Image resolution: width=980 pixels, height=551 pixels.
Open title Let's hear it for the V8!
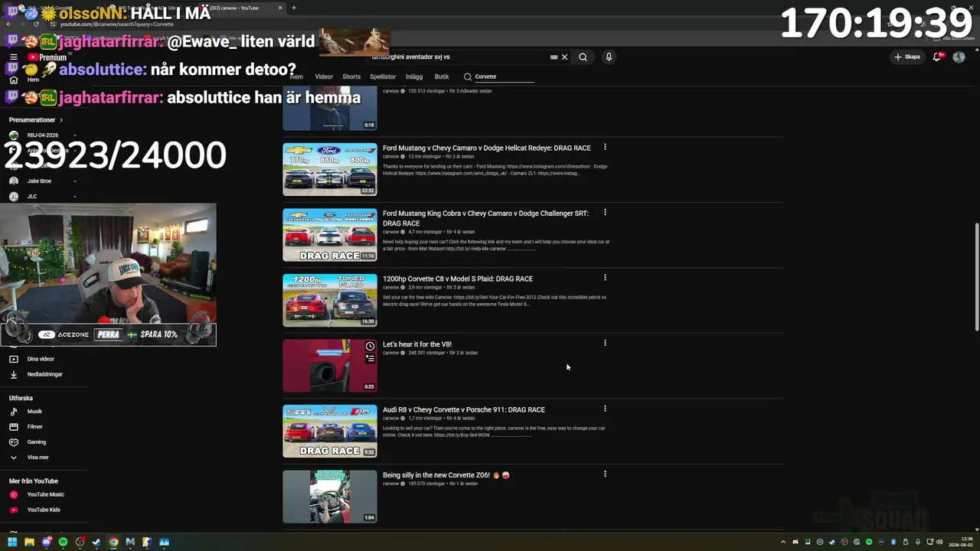(x=417, y=344)
